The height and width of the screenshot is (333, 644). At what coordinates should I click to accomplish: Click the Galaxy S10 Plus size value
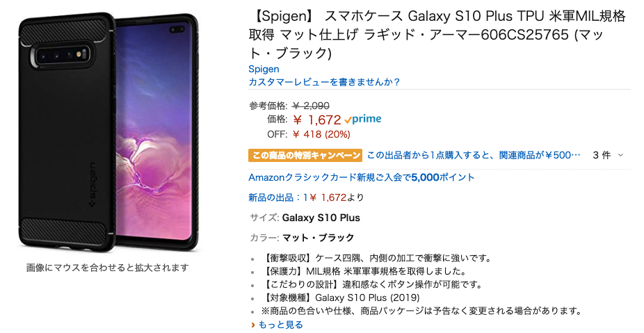[321, 218]
